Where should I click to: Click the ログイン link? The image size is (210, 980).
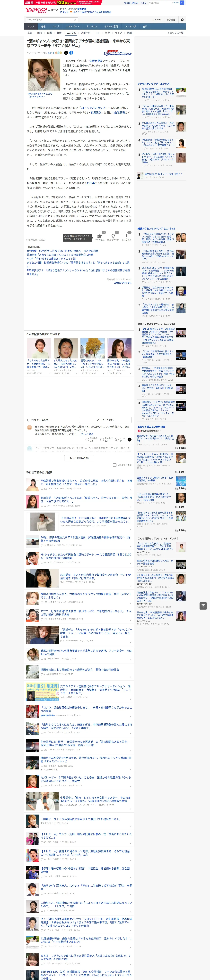[x=64, y=12]
